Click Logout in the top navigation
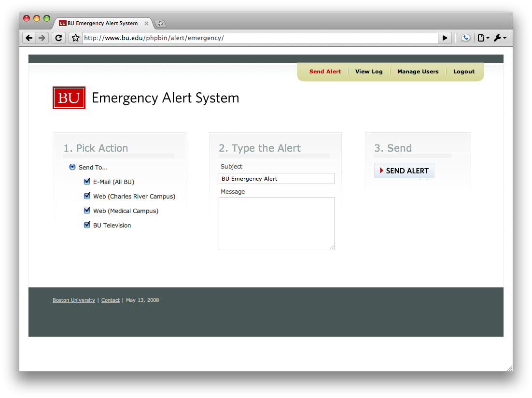This screenshot has width=532, height=398. coord(464,71)
